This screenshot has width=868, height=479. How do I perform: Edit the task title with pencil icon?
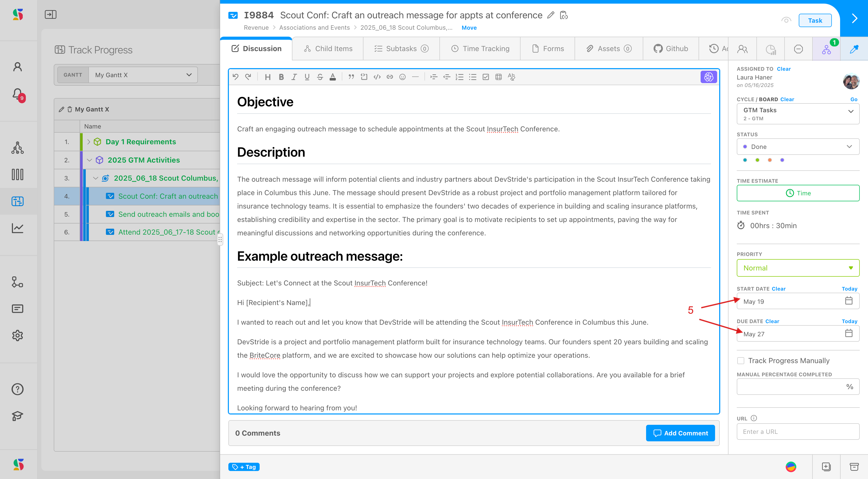551,15
